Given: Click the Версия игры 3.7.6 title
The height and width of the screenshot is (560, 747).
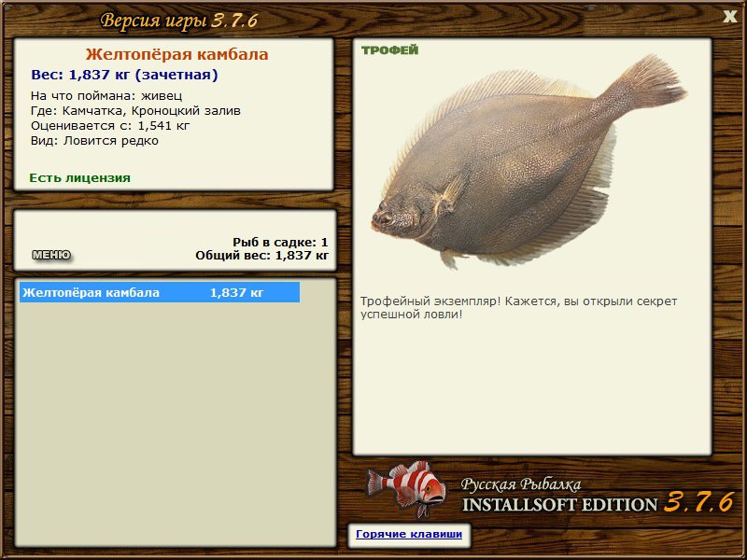Looking at the screenshot, I should (x=178, y=21).
